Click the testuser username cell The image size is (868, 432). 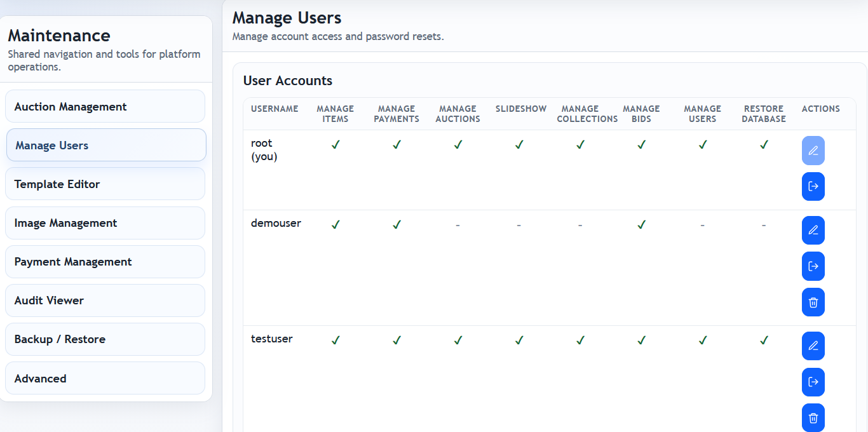272,339
